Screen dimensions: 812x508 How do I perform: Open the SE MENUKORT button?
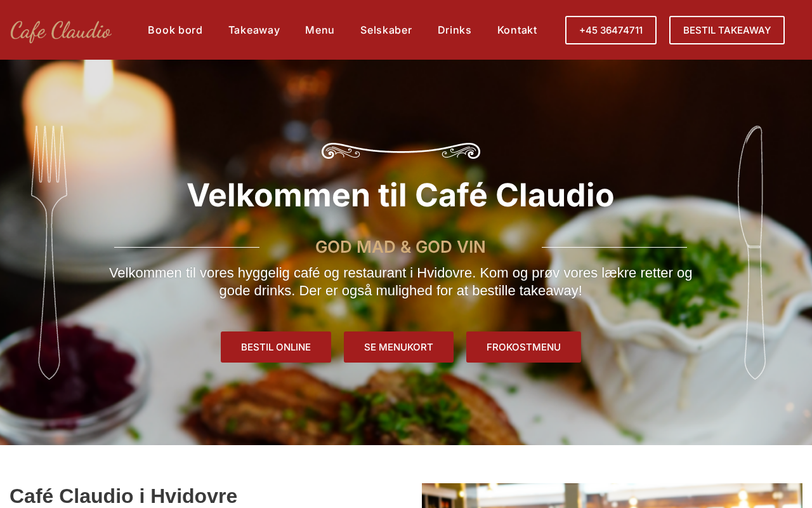point(398,347)
